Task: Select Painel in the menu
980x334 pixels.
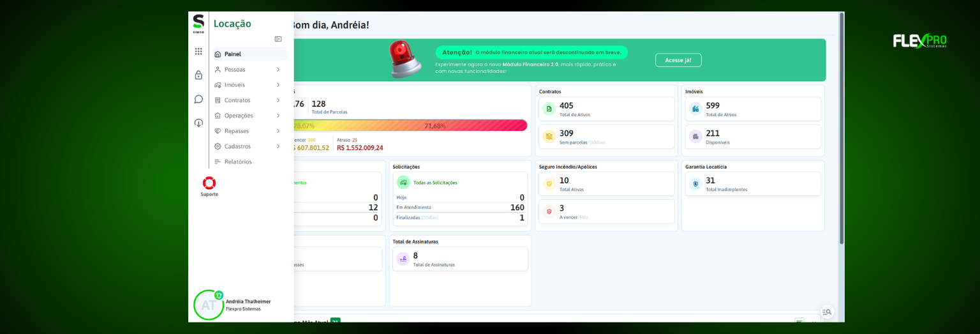Action: pos(249,54)
